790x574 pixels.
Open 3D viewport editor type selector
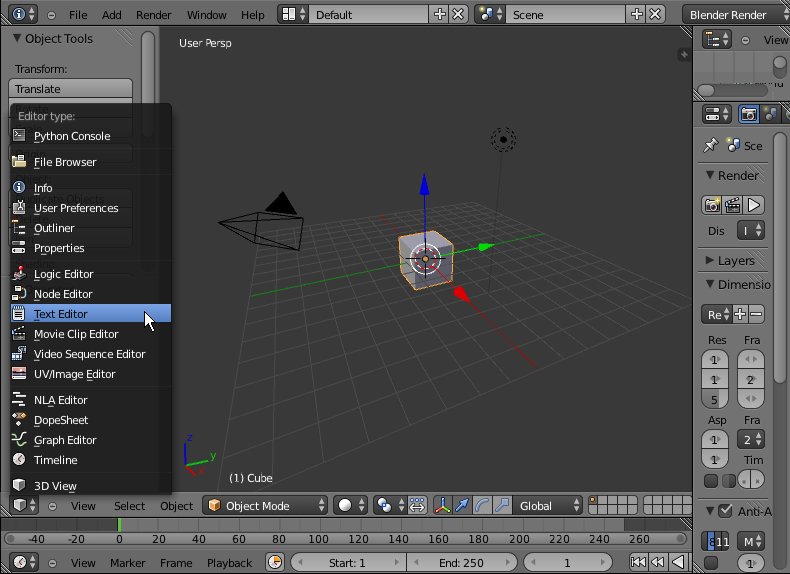click(x=24, y=505)
